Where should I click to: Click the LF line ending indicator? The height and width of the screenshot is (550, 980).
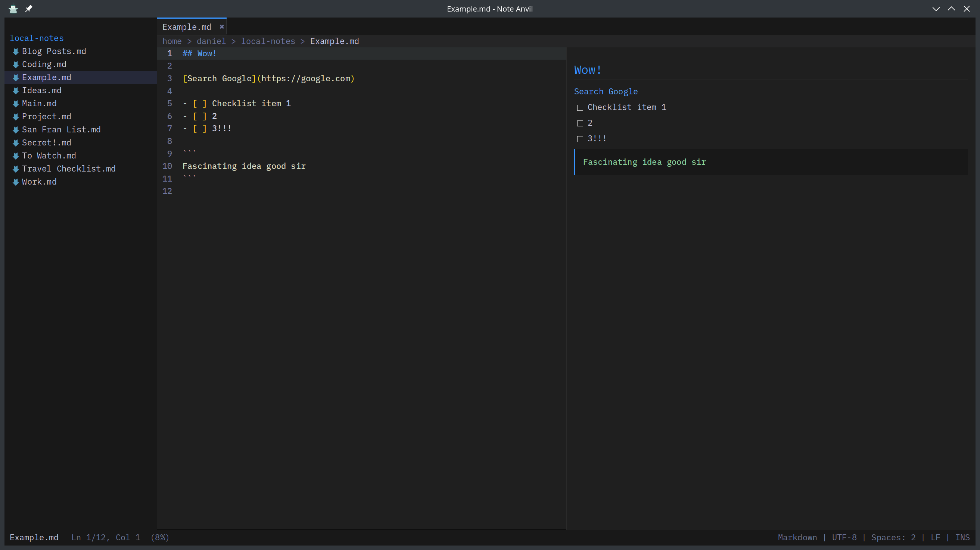[x=936, y=537]
